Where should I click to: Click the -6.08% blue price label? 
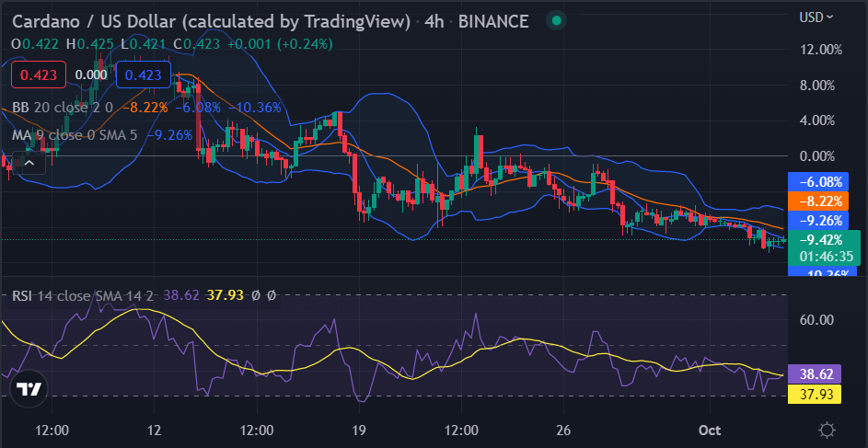click(x=817, y=181)
